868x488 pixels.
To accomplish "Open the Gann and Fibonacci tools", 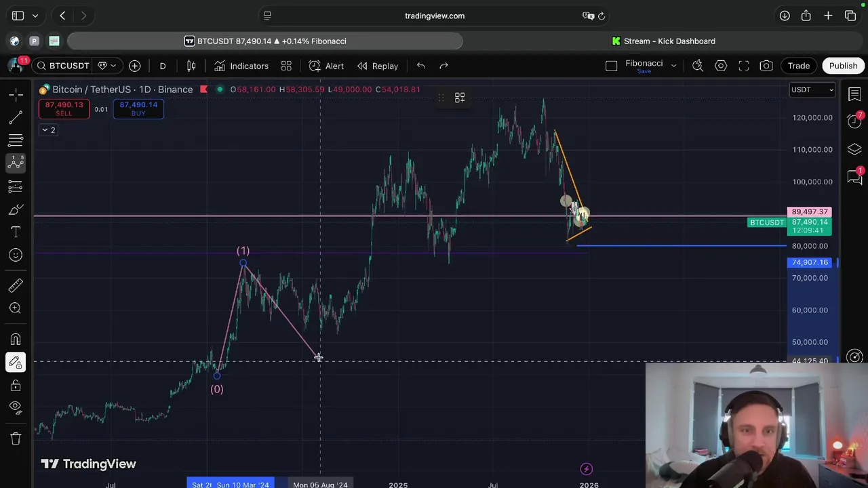I will pyautogui.click(x=16, y=140).
